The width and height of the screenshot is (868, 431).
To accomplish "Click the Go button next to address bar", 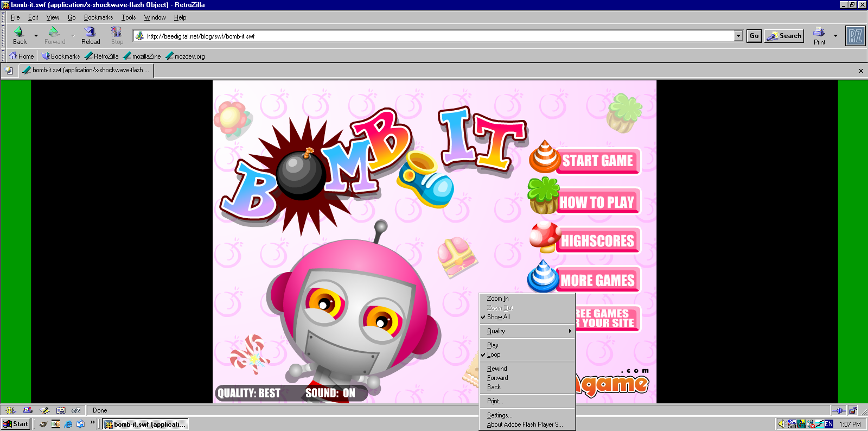I will [x=754, y=36].
